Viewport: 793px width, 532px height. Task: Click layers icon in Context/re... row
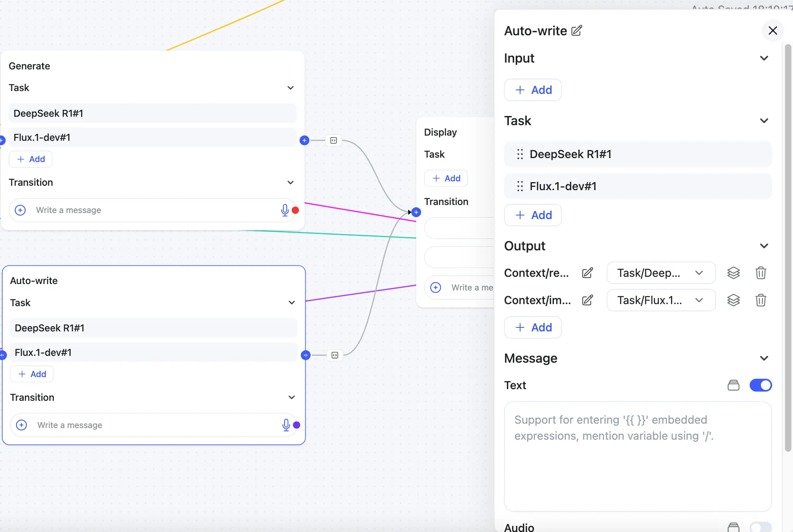click(x=733, y=273)
